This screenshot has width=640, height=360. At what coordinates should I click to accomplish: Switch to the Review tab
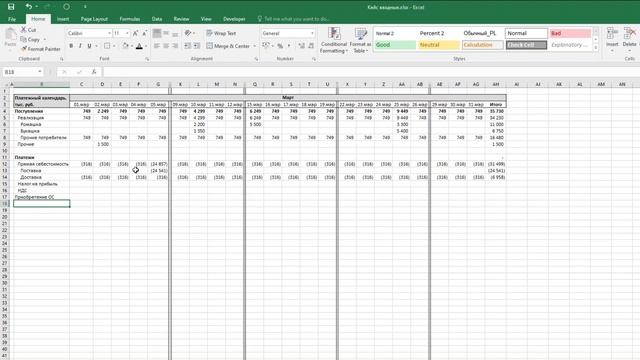click(181, 19)
